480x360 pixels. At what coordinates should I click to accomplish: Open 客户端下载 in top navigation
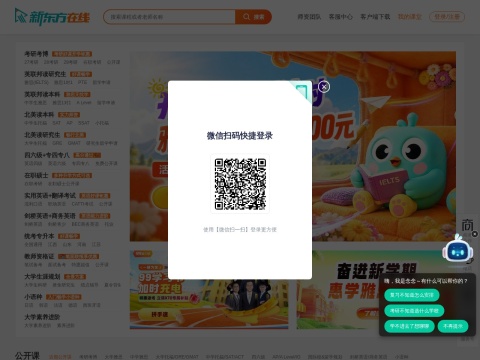[375, 17]
